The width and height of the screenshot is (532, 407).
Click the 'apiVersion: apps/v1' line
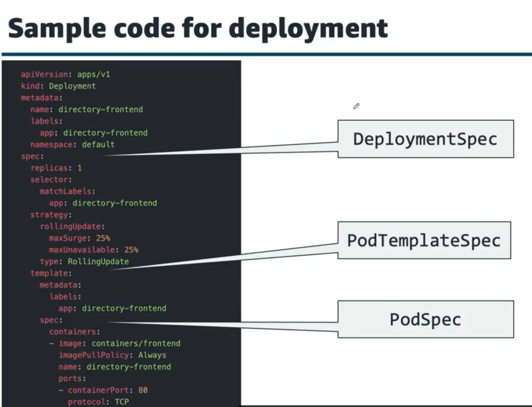coord(65,74)
